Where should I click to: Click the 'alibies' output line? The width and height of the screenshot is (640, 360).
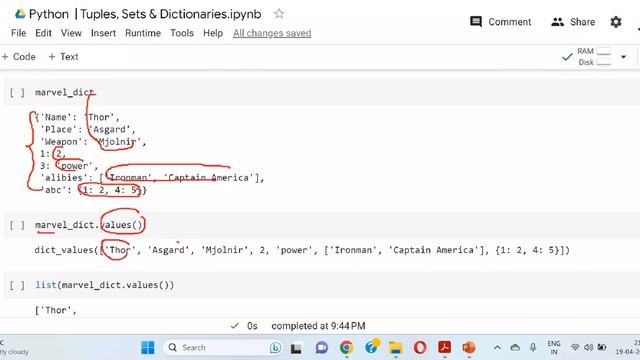click(x=152, y=178)
